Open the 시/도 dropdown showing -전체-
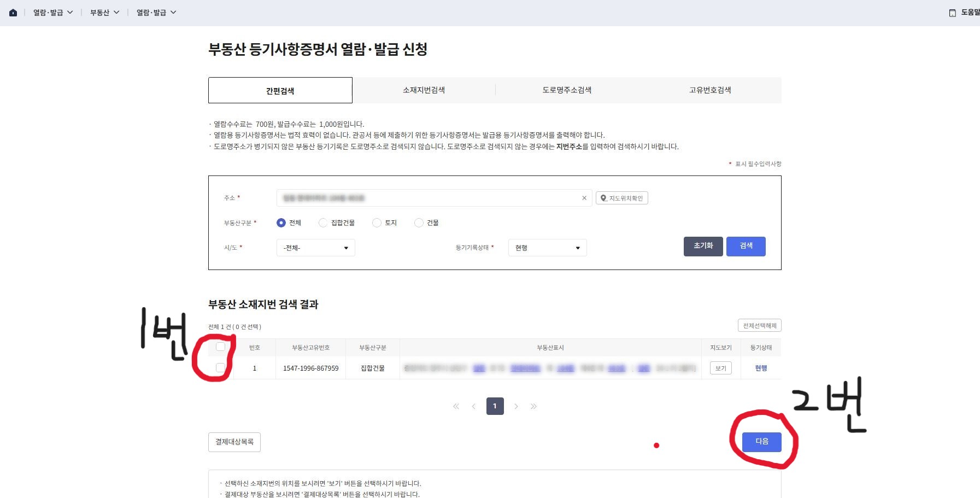This screenshot has width=980, height=498. pyautogui.click(x=315, y=248)
